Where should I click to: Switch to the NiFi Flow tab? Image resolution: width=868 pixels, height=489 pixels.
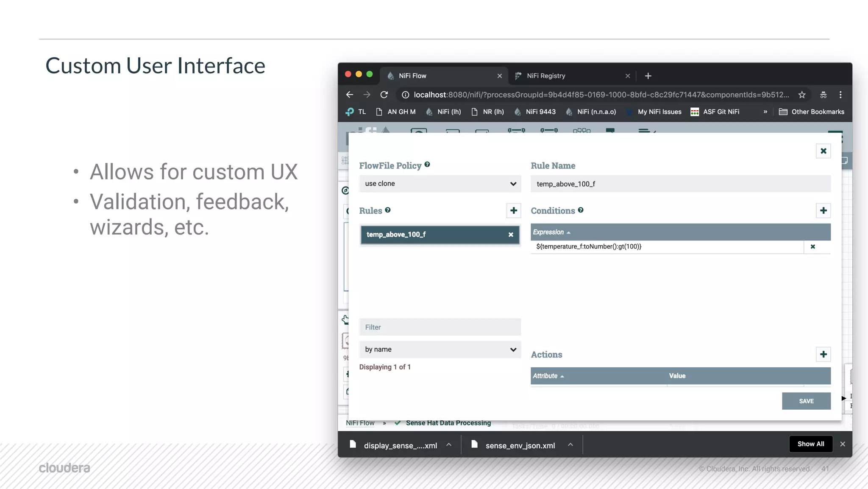(x=443, y=76)
